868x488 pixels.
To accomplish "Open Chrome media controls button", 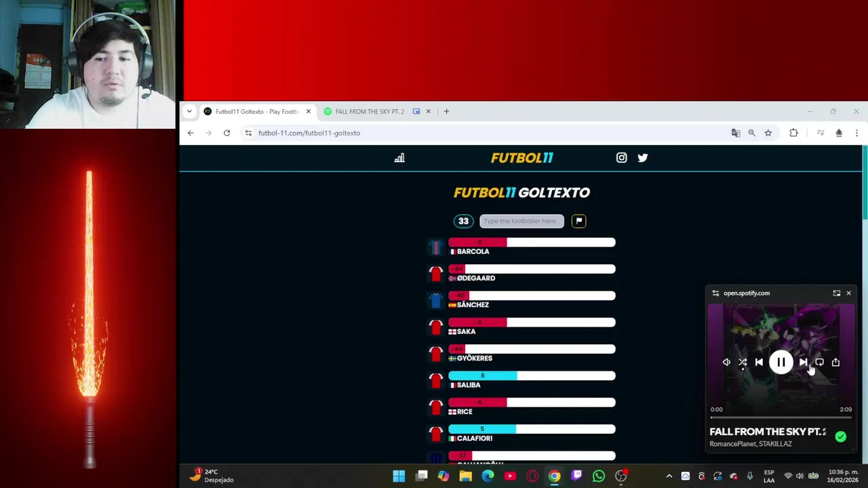I will tap(821, 133).
